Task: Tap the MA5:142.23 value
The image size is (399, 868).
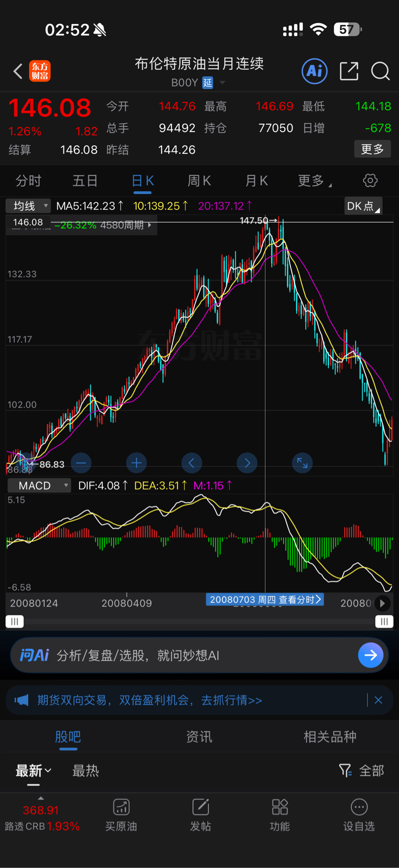Action: coord(90,206)
